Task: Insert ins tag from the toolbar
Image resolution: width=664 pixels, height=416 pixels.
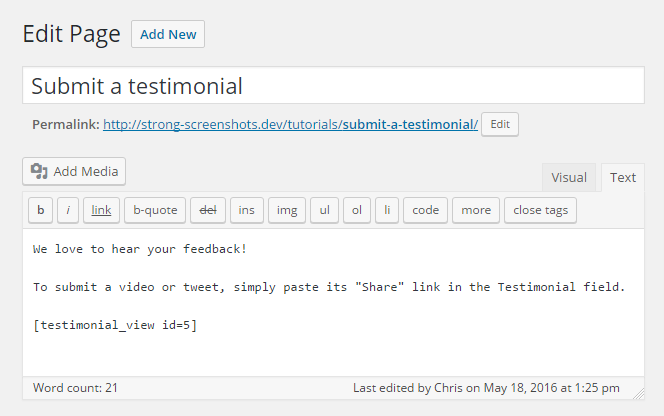Action: pyautogui.click(x=246, y=210)
